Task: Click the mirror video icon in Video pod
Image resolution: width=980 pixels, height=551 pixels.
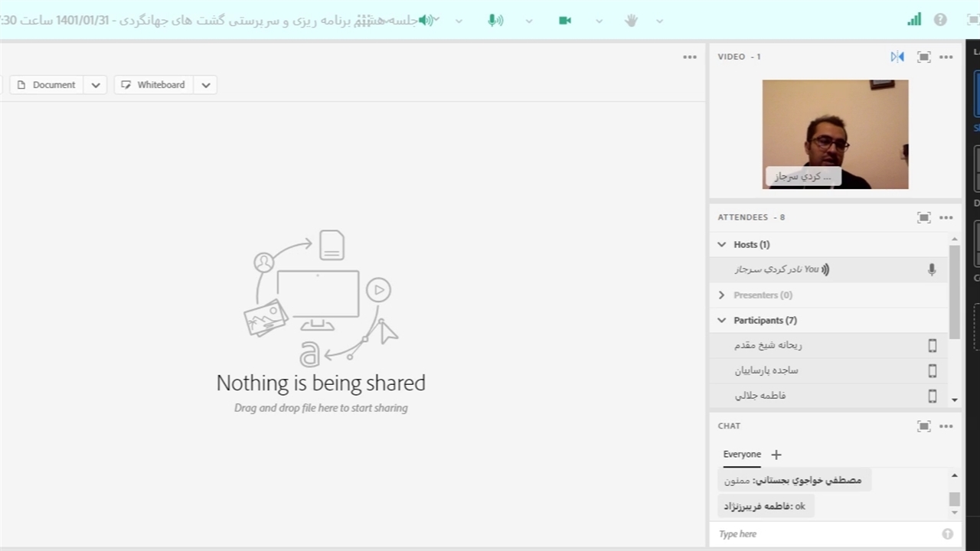Action: point(897,57)
